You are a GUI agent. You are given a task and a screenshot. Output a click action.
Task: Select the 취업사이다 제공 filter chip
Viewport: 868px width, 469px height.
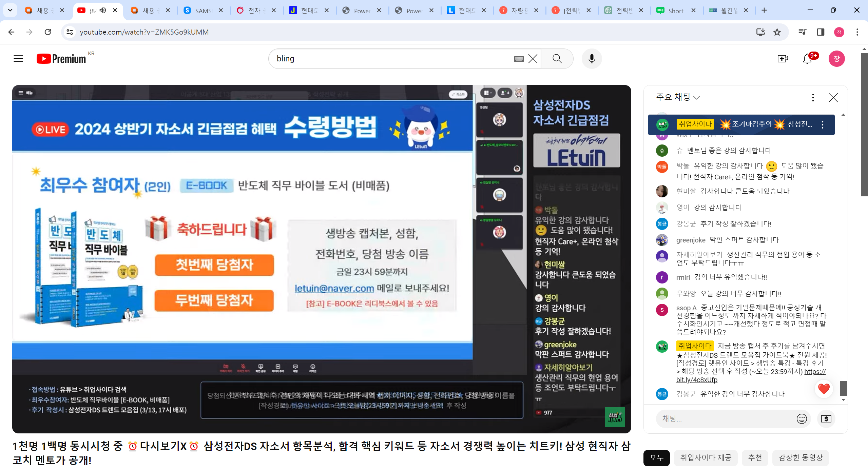pyautogui.click(x=706, y=458)
